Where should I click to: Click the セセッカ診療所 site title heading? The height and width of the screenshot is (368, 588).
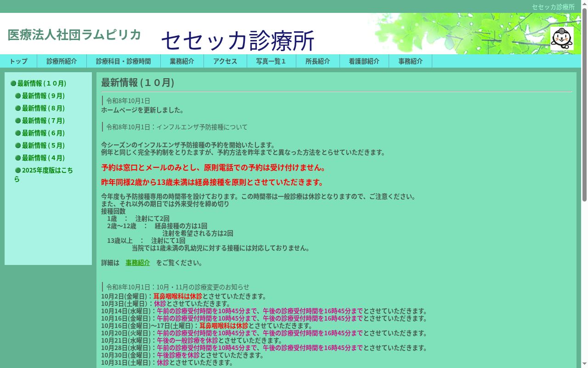pyautogui.click(x=237, y=40)
